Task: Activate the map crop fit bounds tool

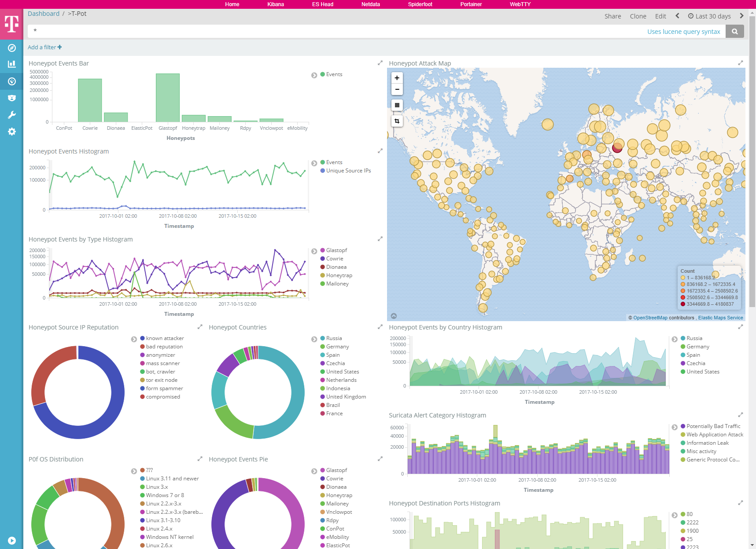Action: pos(397,121)
